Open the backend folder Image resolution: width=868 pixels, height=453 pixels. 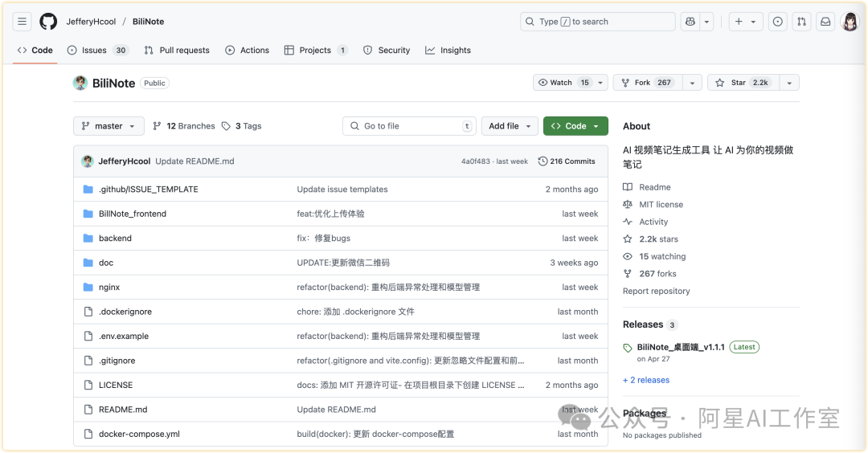click(x=115, y=238)
